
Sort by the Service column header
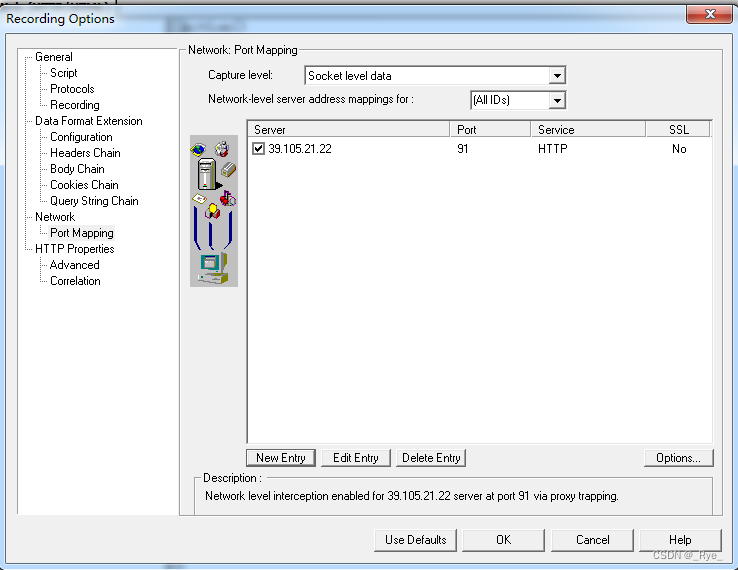pos(588,129)
